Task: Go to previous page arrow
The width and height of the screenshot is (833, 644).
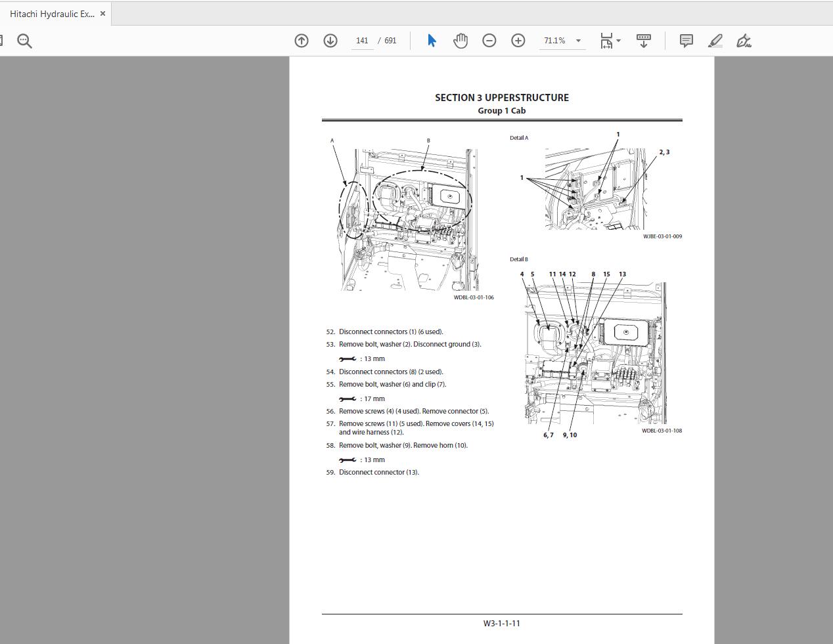Action: (x=302, y=41)
